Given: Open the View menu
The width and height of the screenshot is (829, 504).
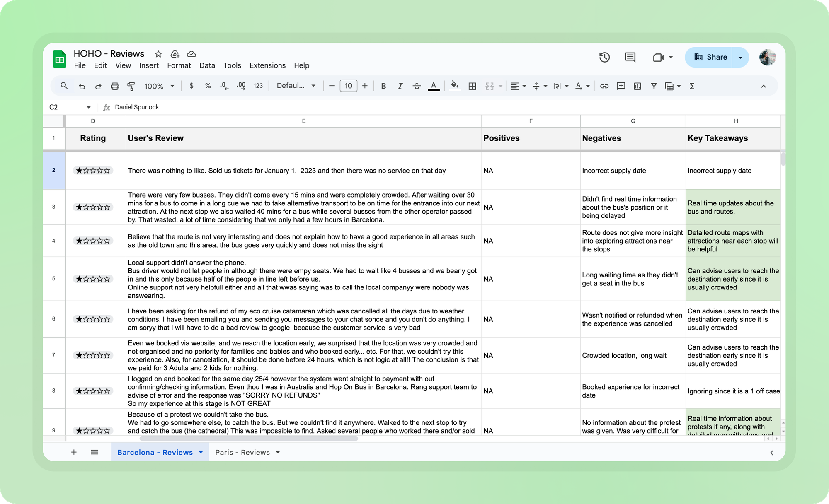Looking at the screenshot, I should tap(123, 65).
